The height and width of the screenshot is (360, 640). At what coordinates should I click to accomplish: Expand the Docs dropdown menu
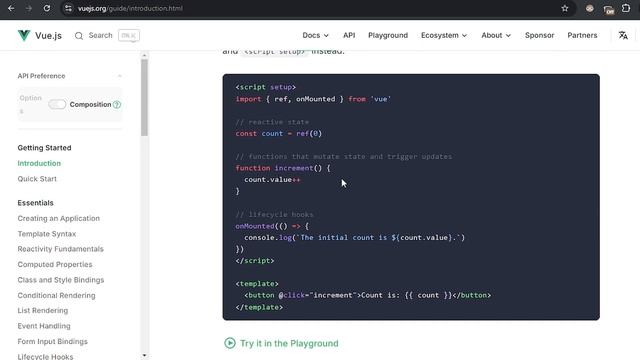316,36
